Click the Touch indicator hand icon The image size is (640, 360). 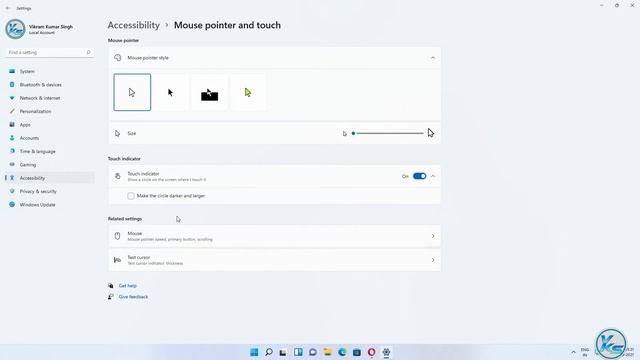point(118,176)
